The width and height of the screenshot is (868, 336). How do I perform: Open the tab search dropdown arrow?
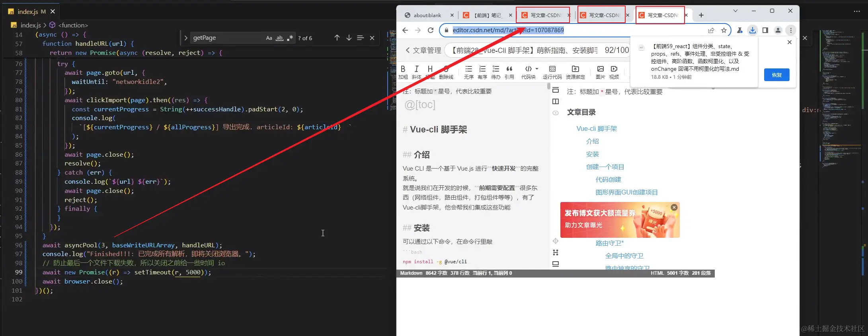pos(735,11)
